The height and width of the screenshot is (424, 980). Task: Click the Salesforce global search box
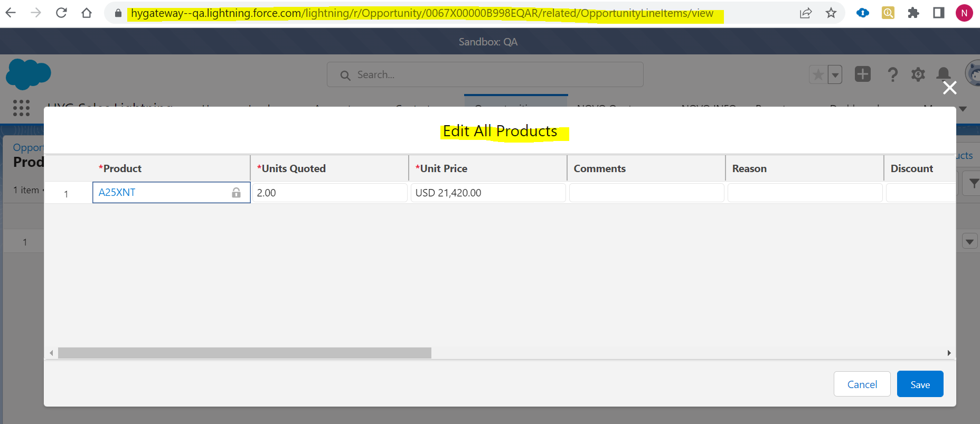(485, 74)
